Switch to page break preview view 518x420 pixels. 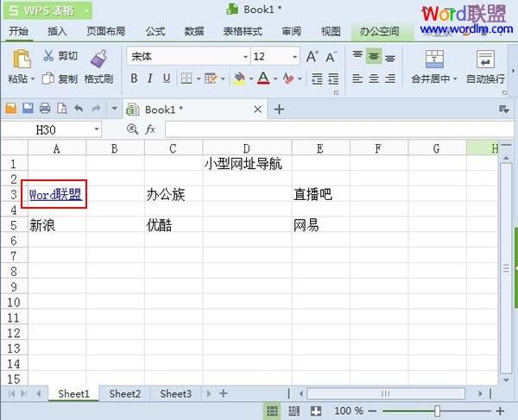[x=294, y=411]
